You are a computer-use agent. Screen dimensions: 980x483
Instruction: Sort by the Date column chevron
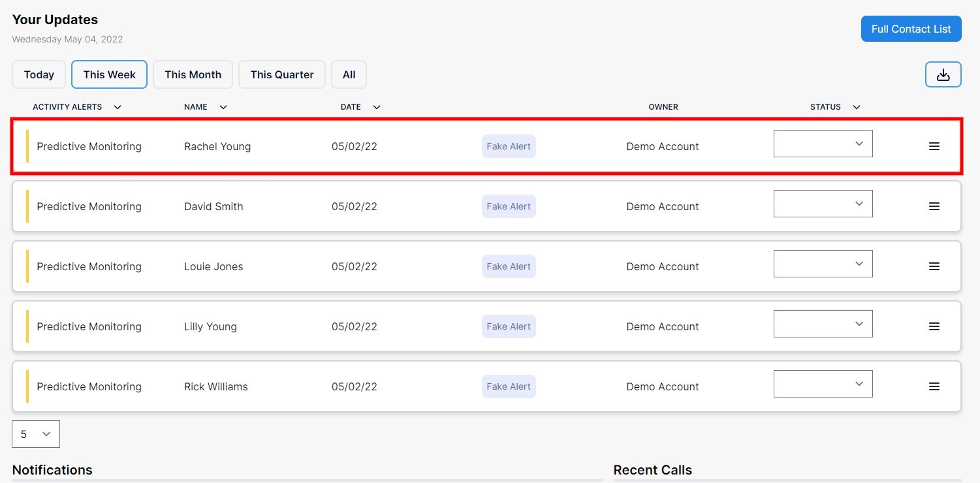(x=376, y=106)
